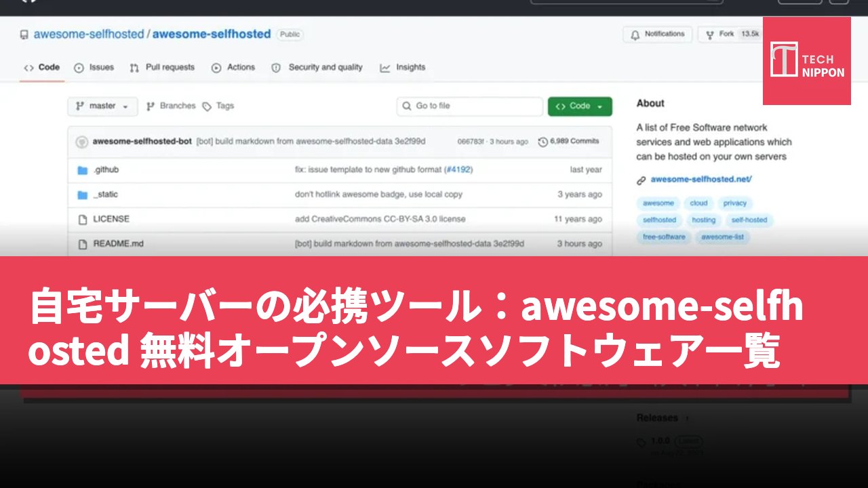Open the 6,989 Commits history
The width and height of the screenshot is (868, 488).
coord(569,142)
